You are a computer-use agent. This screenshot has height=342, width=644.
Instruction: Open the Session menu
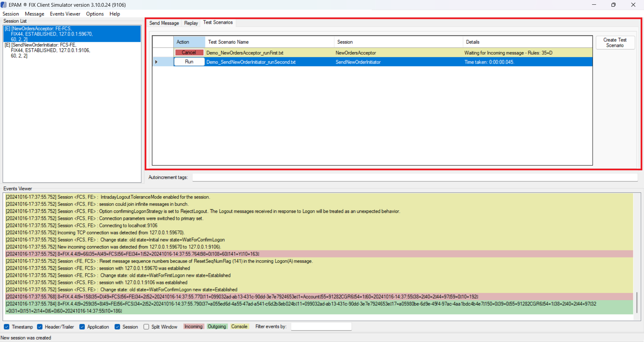(11, 14)
